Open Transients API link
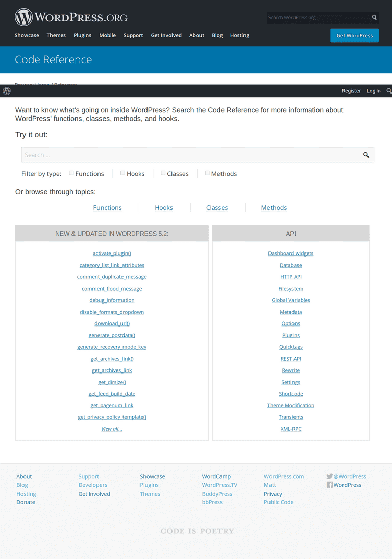 (291, 417)
